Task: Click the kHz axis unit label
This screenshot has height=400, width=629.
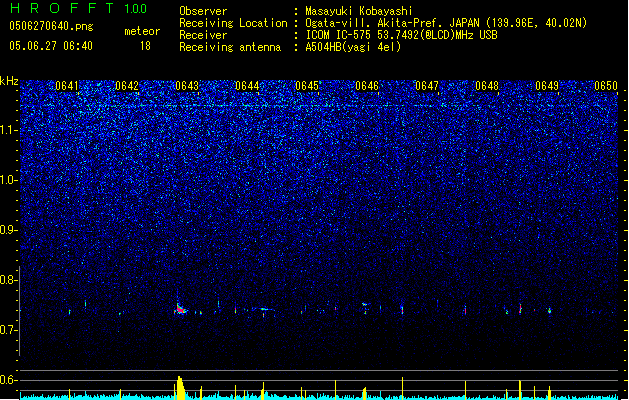Action: tap(9, 81)
